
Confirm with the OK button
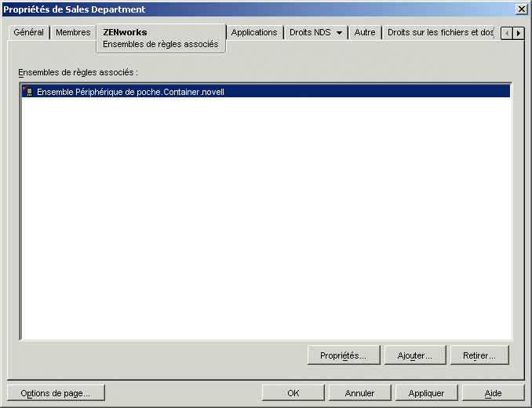pos(293,393)
